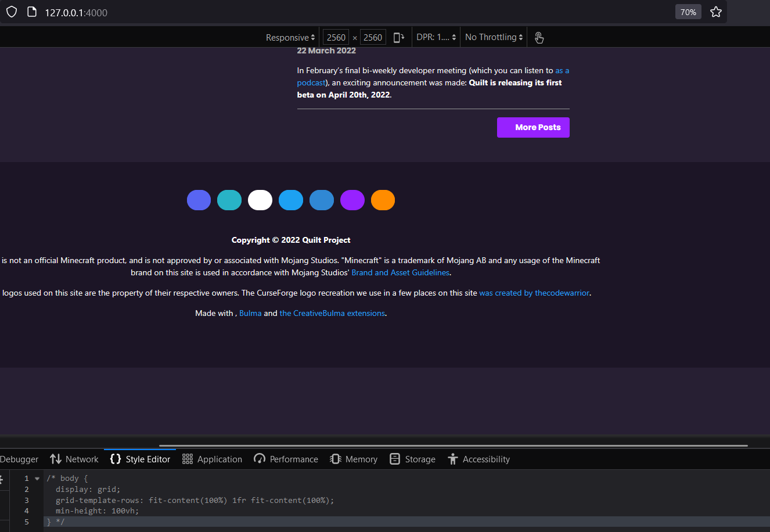Follow the Bulma link in the footer
Viewport: 770px width, 532px height.
pos(250,312)
